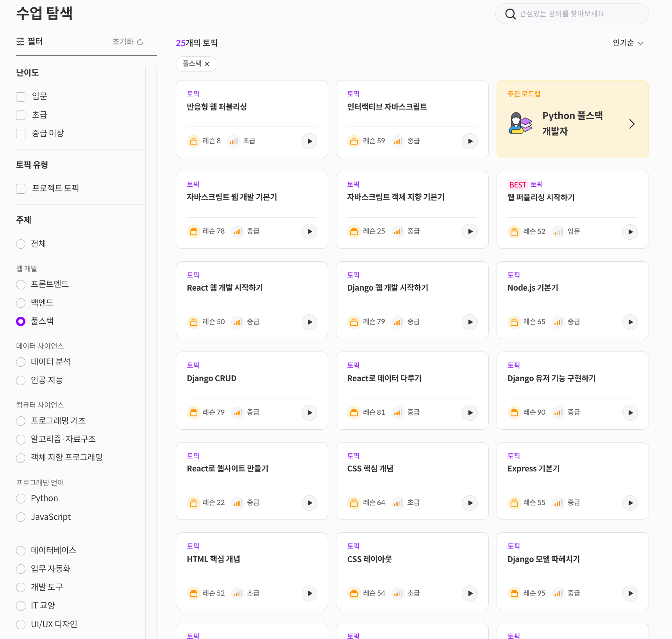Open the Express 기본기 topic title

tap(533, 469)
